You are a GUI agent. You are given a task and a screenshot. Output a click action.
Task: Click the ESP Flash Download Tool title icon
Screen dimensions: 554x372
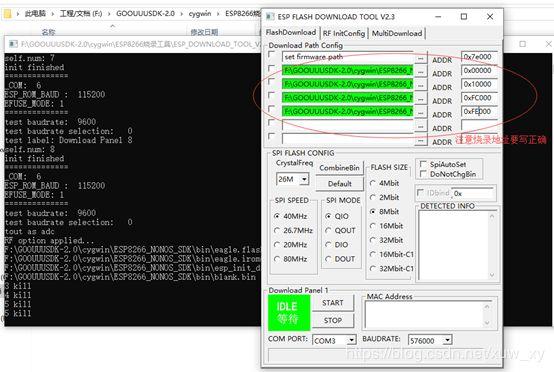click(x=270, y=17)
